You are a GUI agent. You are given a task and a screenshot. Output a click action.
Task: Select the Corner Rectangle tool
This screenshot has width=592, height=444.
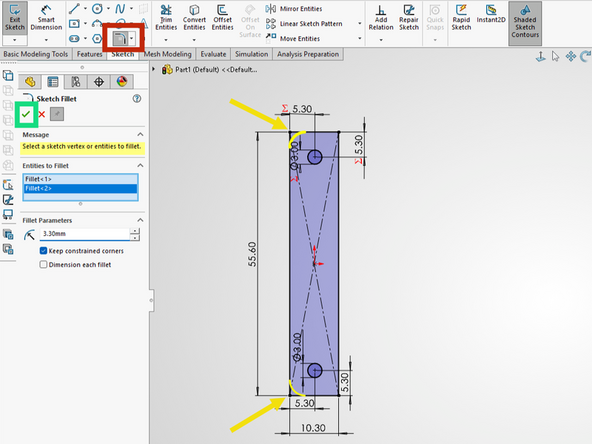point(74,23)
